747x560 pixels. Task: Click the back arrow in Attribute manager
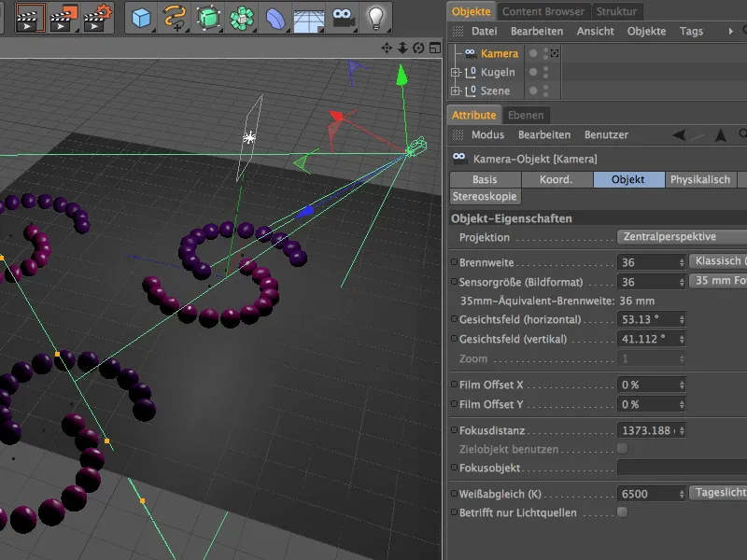680,135
